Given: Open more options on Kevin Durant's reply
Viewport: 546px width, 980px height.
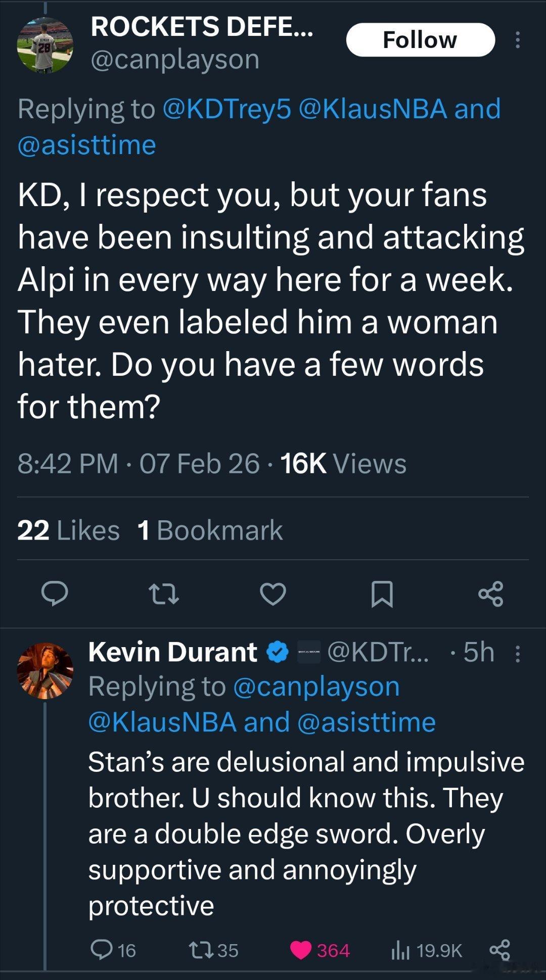Looking at the screenshot, I should tap(517, 653).
